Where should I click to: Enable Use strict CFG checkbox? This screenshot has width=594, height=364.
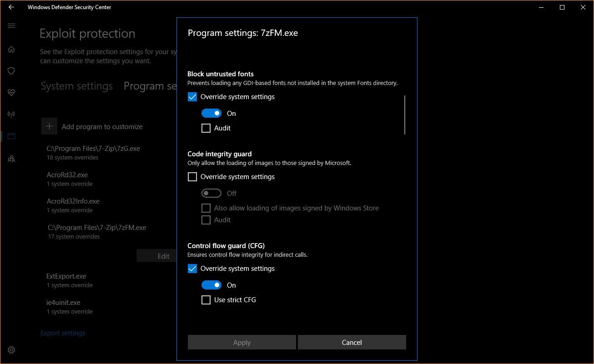[206, 300]
